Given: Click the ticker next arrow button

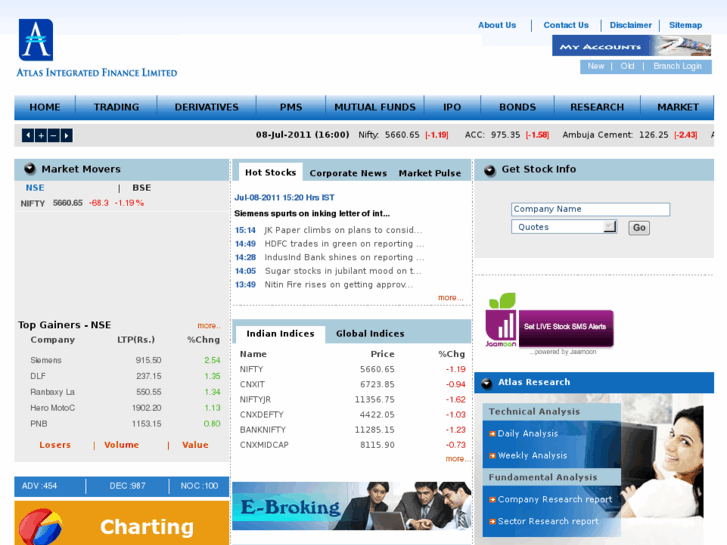Looking at the screenshot, I should [66, 135].
